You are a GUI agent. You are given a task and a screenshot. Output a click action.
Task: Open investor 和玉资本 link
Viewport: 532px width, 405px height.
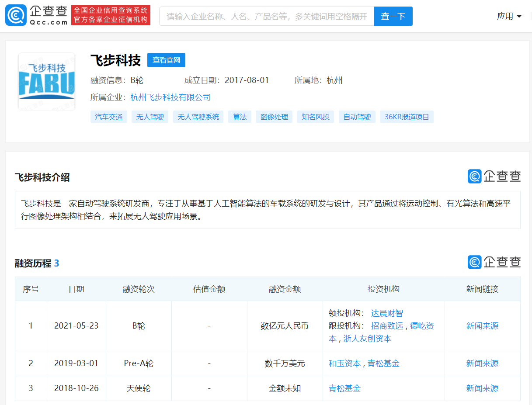[344, 363]
